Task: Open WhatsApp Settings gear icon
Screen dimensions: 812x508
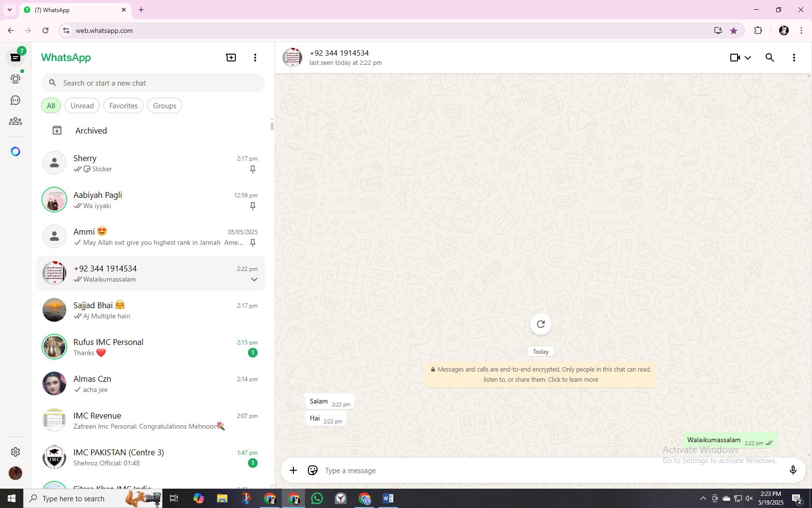Action: (15, 451)
